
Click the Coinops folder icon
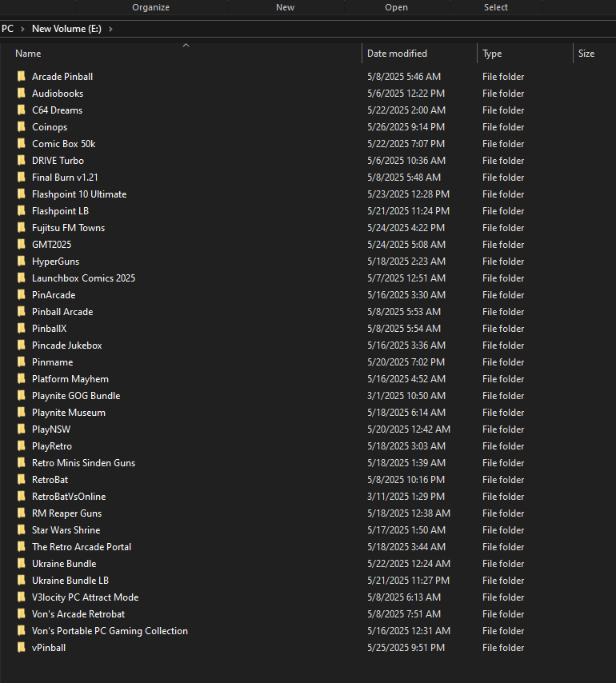(21, 126)
